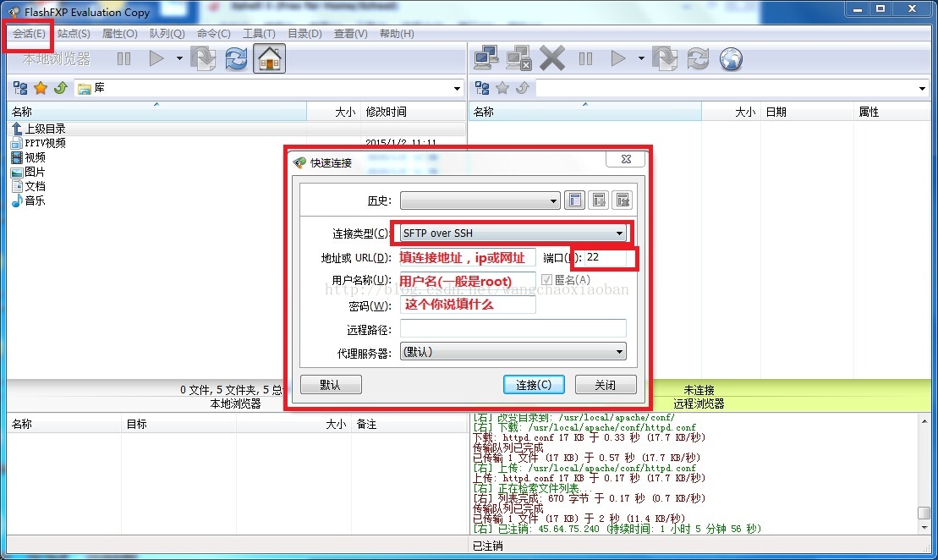Open the 会话(E) menu
The height and width of the screenshot is (560, 938).
pos(30,34)
